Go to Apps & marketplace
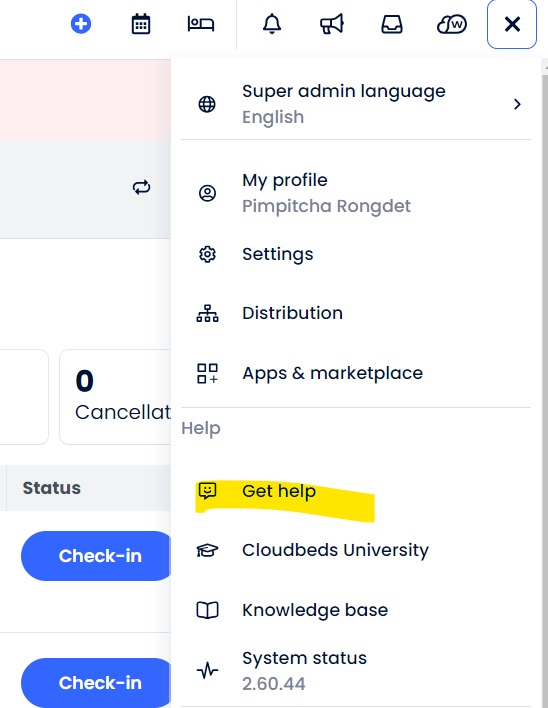 [x=356, y=373]
